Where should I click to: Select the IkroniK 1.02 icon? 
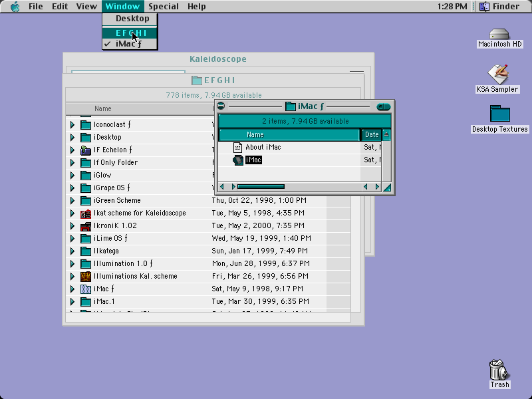[x=86, y=226]
